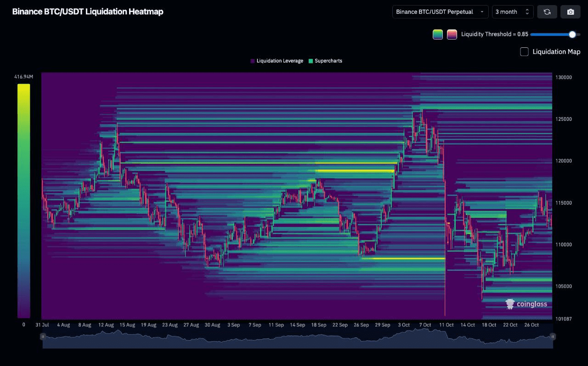
Task: Toggle the Supercharts series label
Action: (x=328, y=61)
